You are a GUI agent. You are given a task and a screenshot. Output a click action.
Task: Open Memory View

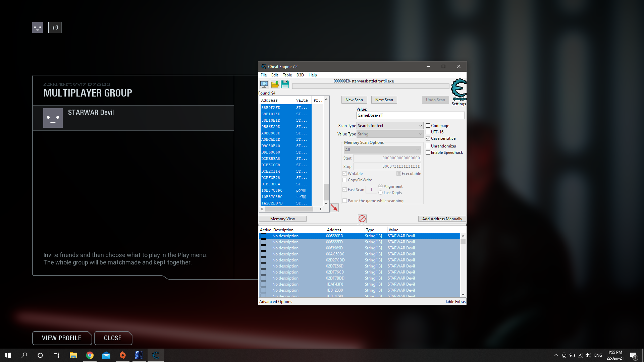(282, 219)
